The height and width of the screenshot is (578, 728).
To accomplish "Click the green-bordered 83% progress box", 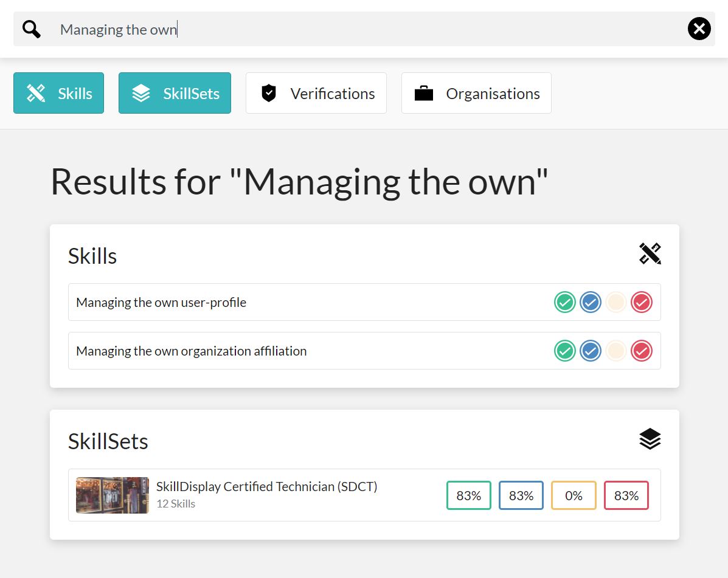I will [469, 495].
